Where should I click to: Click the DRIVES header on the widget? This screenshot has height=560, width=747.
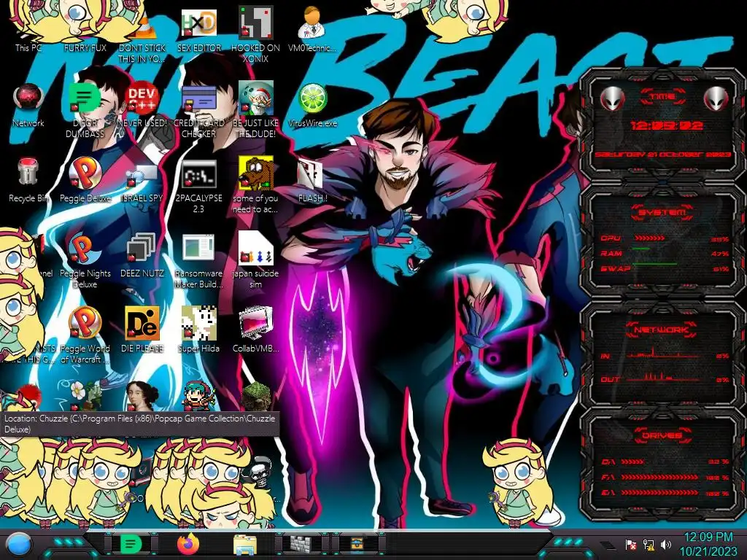(x=662, y=435)
